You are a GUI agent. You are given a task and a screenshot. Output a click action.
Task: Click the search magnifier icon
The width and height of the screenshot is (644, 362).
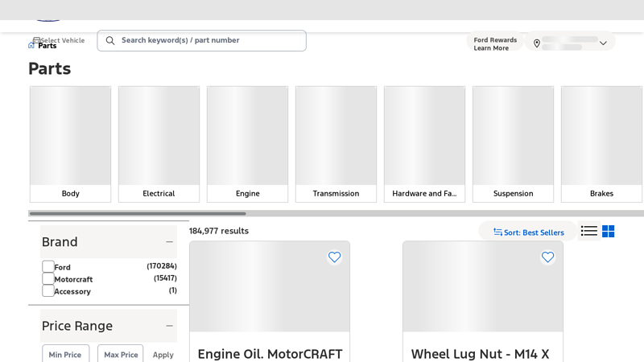point(110,41)
